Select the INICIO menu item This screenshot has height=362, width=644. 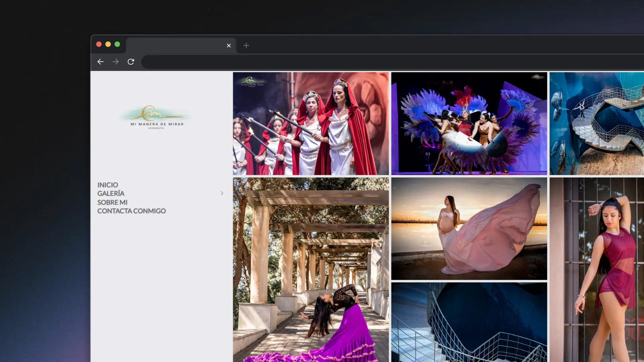107,185
